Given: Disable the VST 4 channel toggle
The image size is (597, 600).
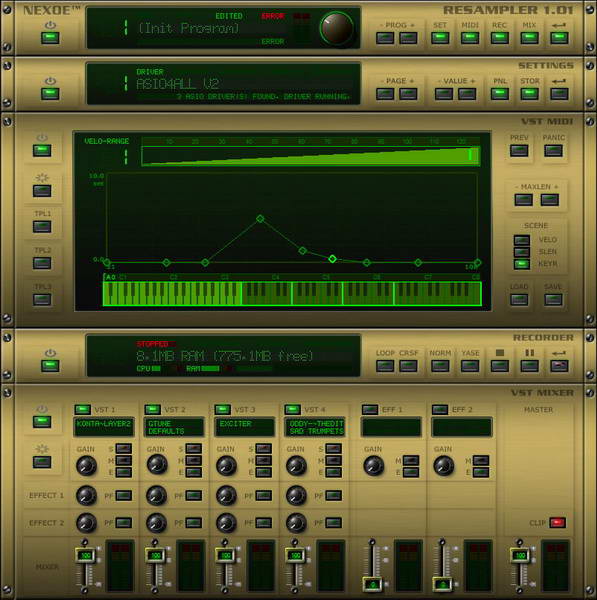Looking at the screenshot, I should 292,410.
